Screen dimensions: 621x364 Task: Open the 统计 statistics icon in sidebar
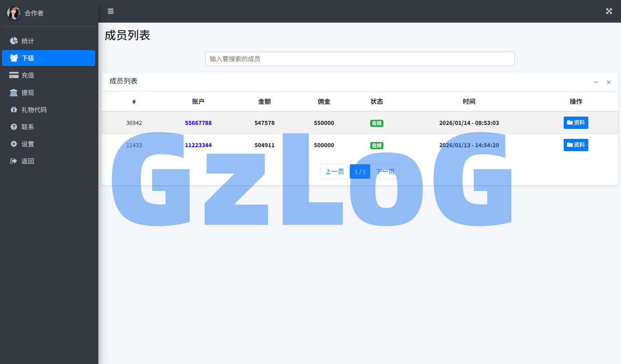pos(13,41)
